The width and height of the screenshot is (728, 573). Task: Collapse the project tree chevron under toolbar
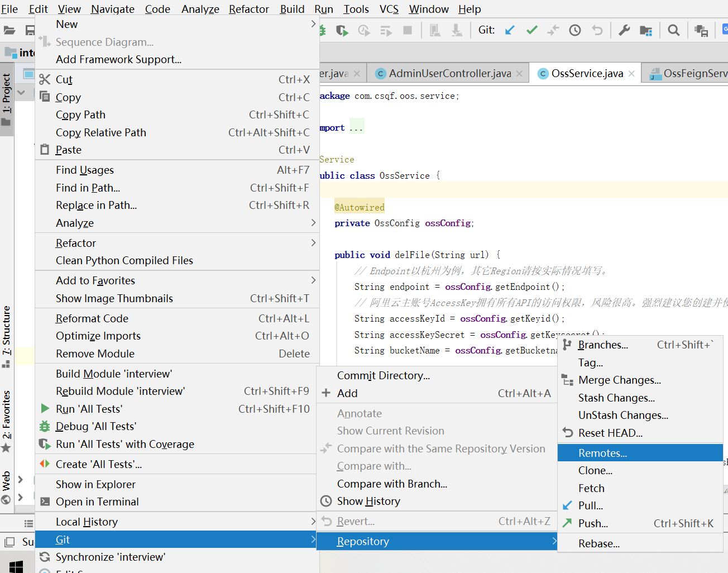point(21,92)
